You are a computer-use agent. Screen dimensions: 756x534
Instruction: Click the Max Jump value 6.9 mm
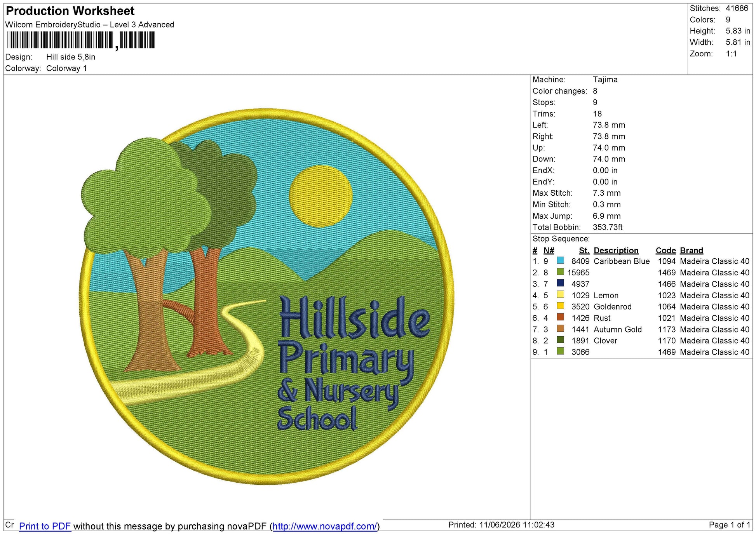tap(607, 216)
